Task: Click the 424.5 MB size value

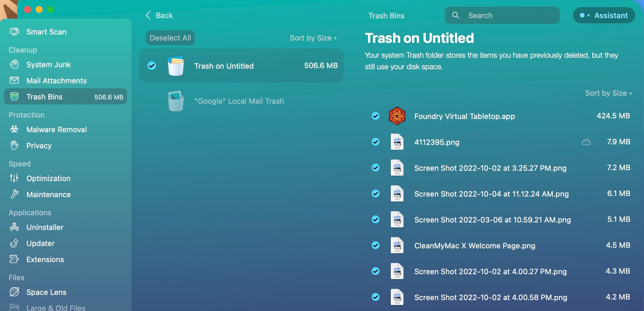Action: pyautogui.click(x=613, y=116)
